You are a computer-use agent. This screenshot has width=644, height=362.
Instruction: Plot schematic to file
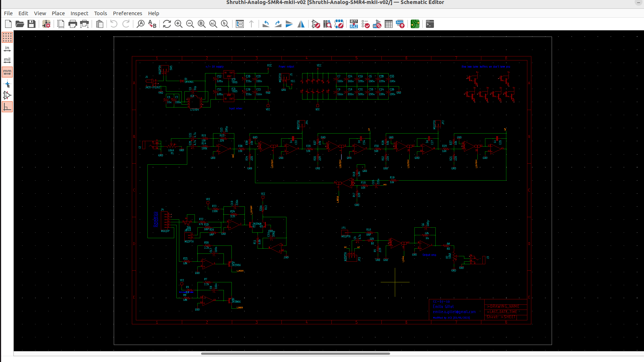(85, 24)
